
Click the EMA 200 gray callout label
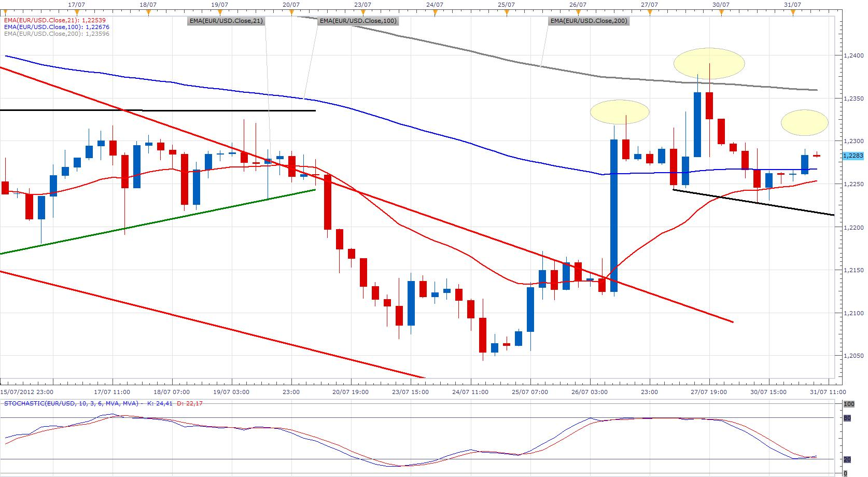coord(589,21)
